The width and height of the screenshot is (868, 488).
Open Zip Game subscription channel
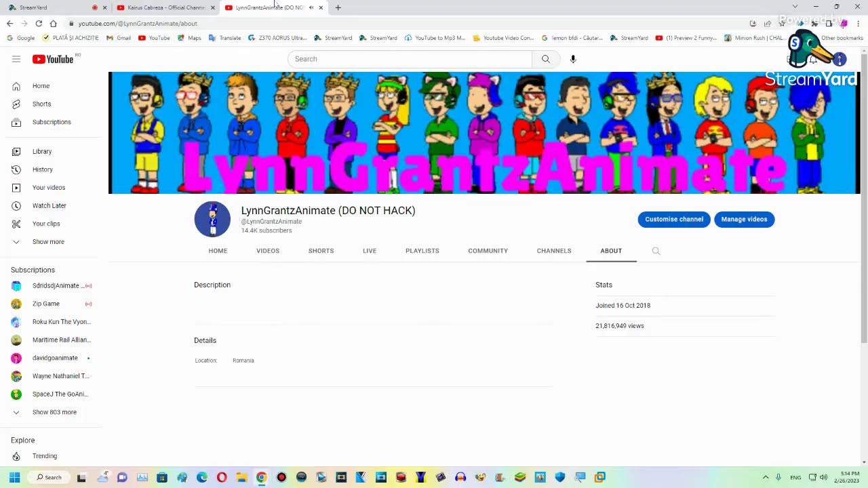52,304
